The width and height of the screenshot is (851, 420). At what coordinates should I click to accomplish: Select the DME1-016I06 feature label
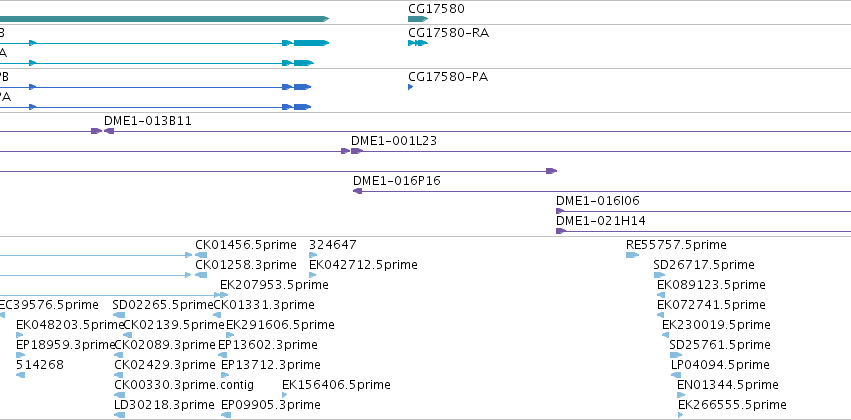tap(598, 201)
